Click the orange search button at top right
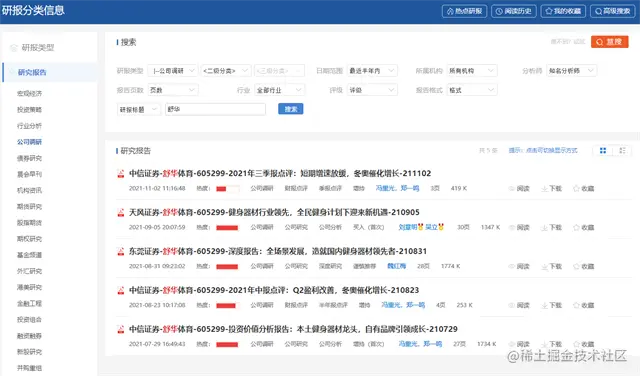Image resolution: width=640 pixels, height=376 pixels. tap(610, 42)
